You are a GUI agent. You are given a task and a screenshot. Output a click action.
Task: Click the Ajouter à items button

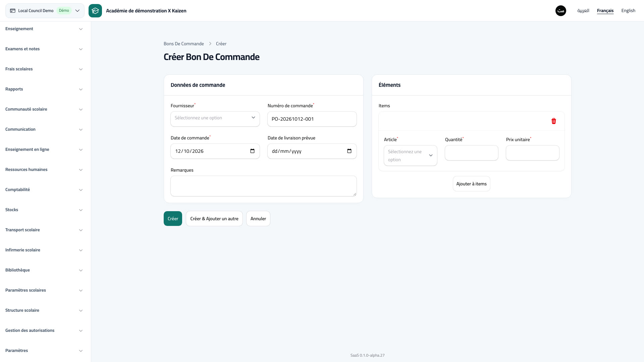pos(472,184)
